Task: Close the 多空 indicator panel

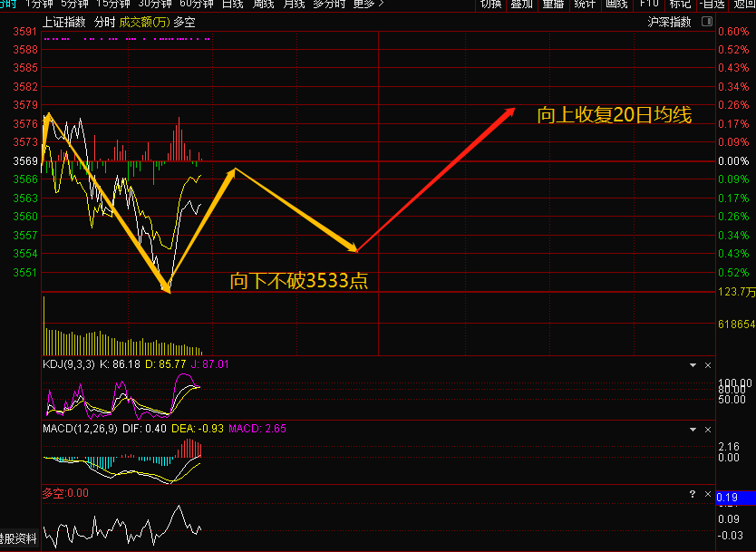Action: pos(708,494)
